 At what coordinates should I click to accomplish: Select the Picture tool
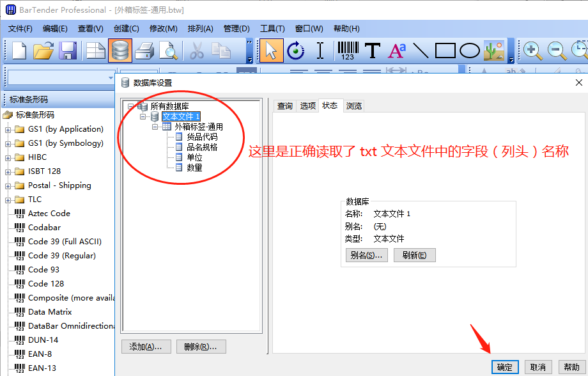(494, 51)
